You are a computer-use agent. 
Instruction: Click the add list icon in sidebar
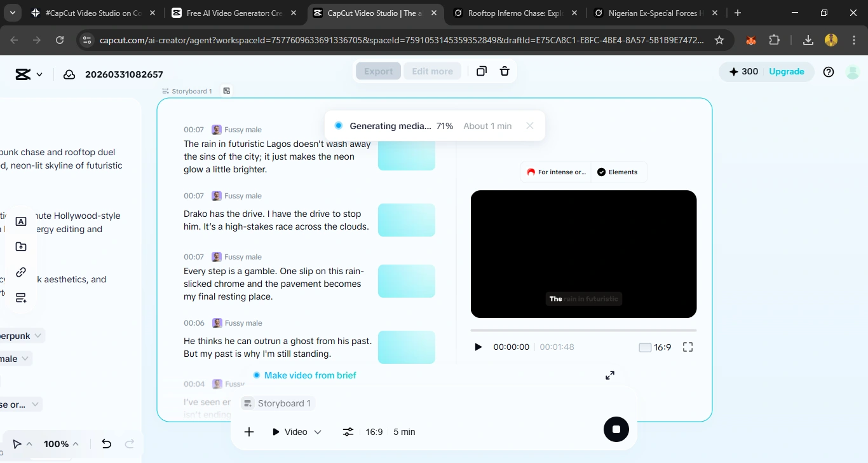pos(21,298)
